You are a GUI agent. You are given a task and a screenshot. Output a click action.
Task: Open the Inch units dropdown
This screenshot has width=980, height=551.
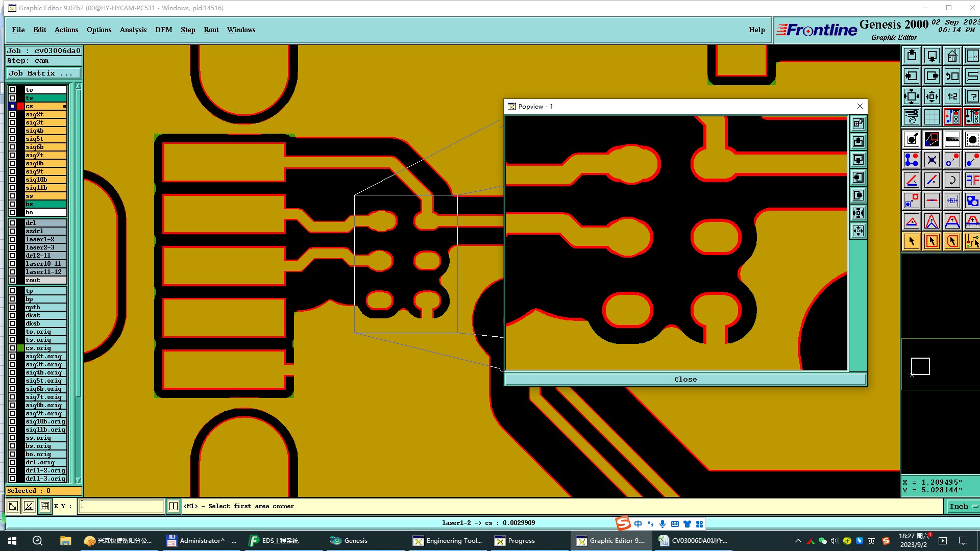click(962, 506)
